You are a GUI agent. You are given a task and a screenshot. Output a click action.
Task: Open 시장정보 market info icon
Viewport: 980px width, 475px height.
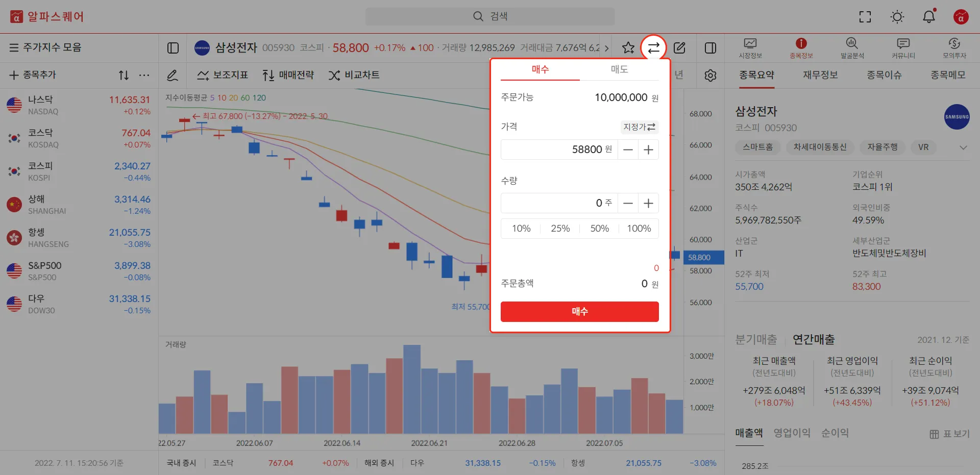click(x=750, y=48)
